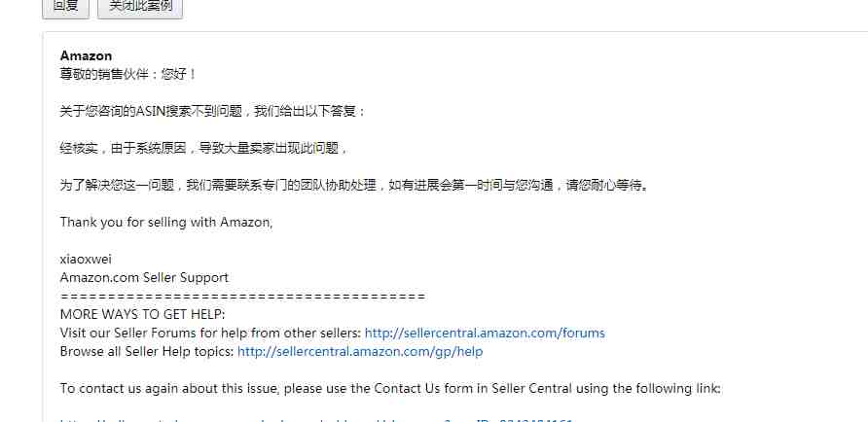This screenshot has height=422, width=868.
Task: Open the sellercentral.amazon.com/gp/help link
Action: coord(360,351)
